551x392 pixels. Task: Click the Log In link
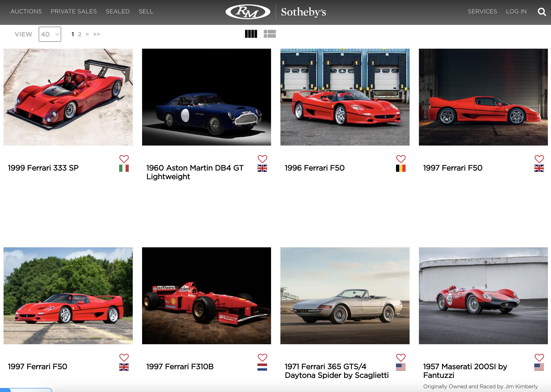click(516, 11)
